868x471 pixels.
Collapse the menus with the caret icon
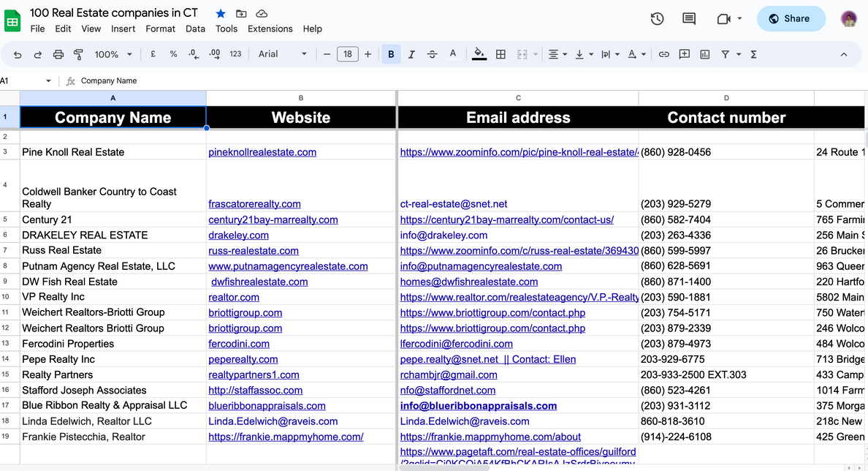tap(844, 54)
